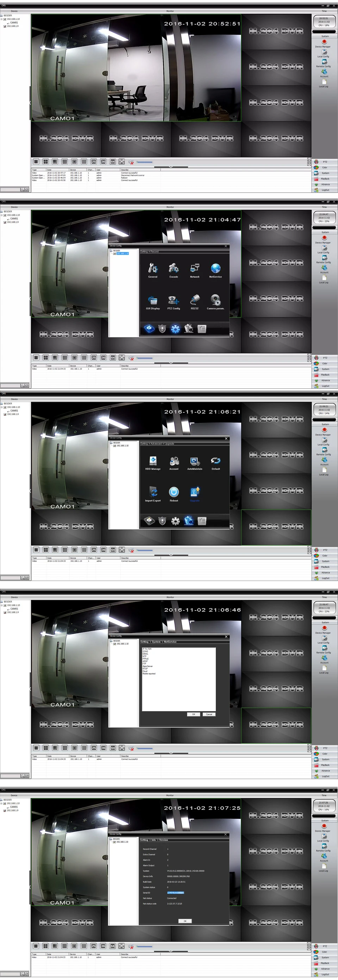Select FTP in NetService list
The image size is (338, 980).
point(144,663)
